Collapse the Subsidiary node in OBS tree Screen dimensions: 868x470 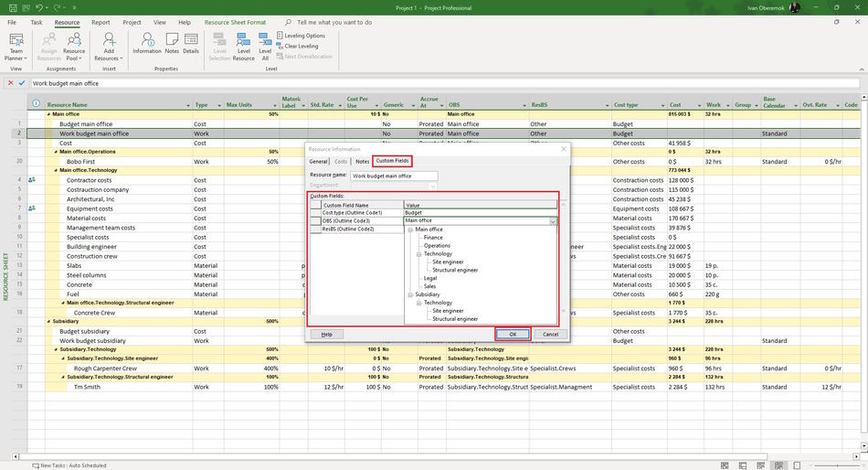coord(410,294)
